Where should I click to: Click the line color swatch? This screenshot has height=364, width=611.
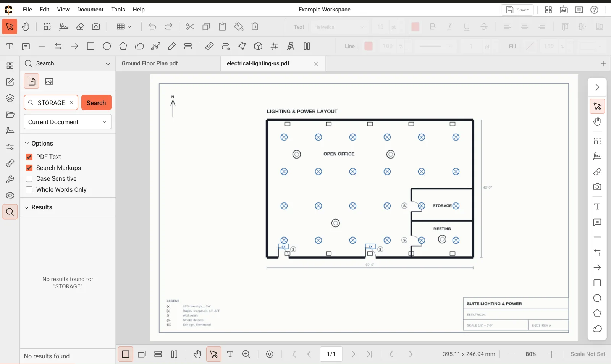pos(368,46)
